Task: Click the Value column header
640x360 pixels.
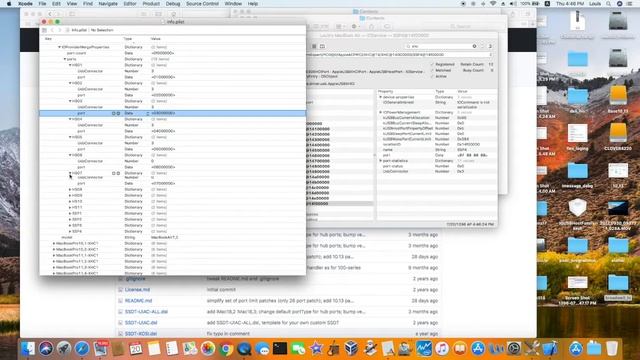Action: click(x=156, y=39)
